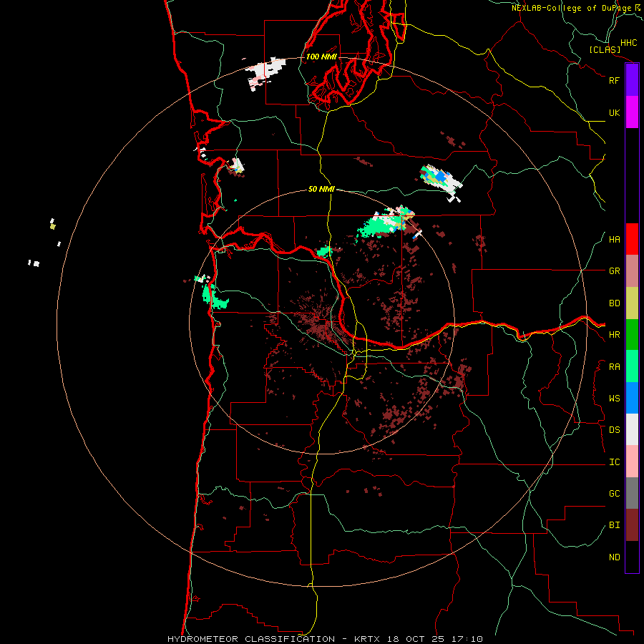Click the BD yellow legend color swatch

[x=632, y=303]
